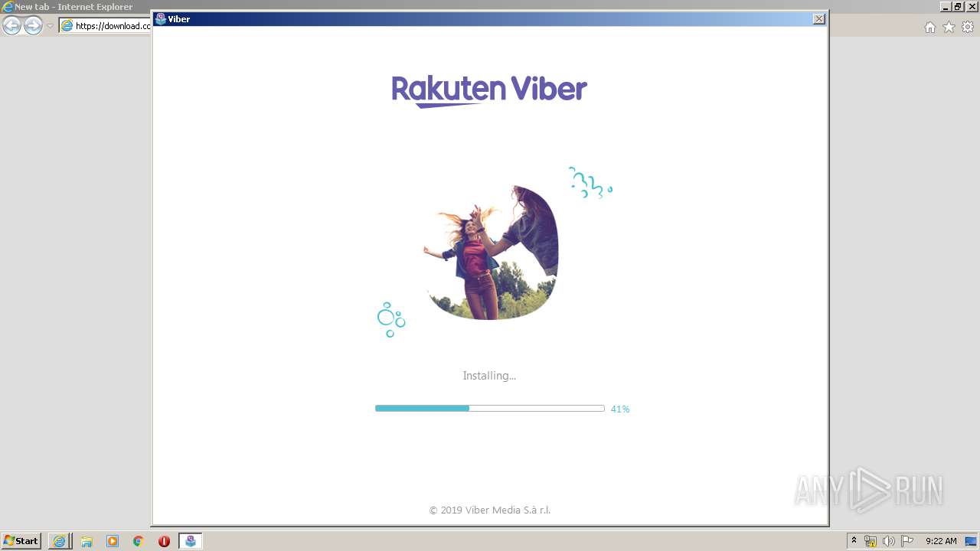The height and width of the screenshot is (551, 980).
Task: Click the 2019 Viber Media copyright text
Action: coord(490,510)
